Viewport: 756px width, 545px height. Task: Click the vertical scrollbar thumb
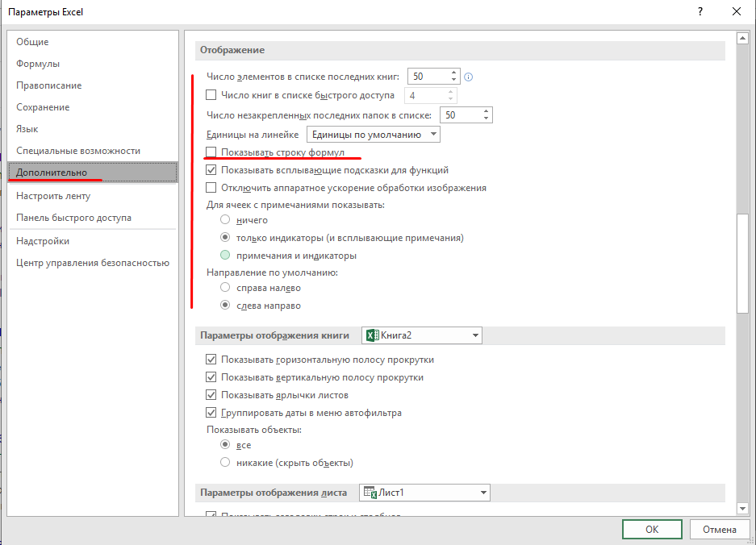(x=742, y=264)
